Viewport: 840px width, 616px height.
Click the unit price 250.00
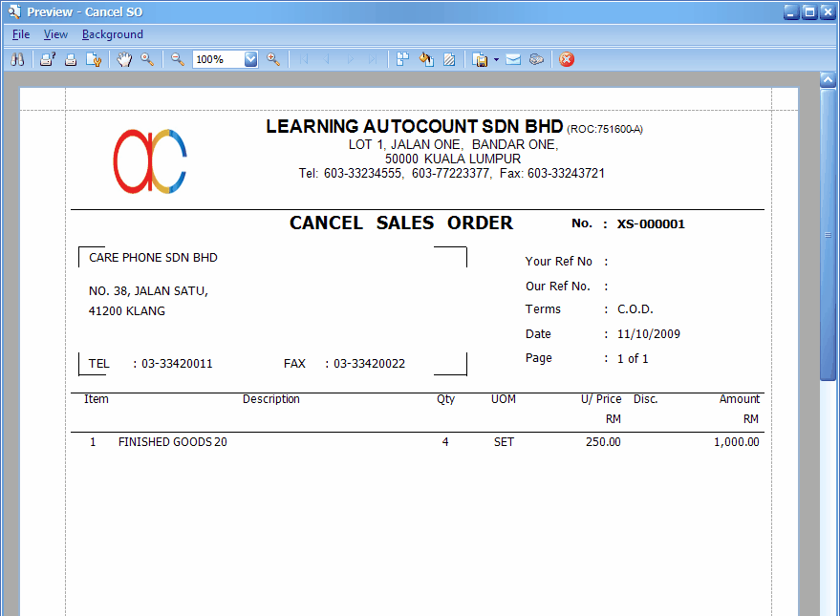click(603, 442)
